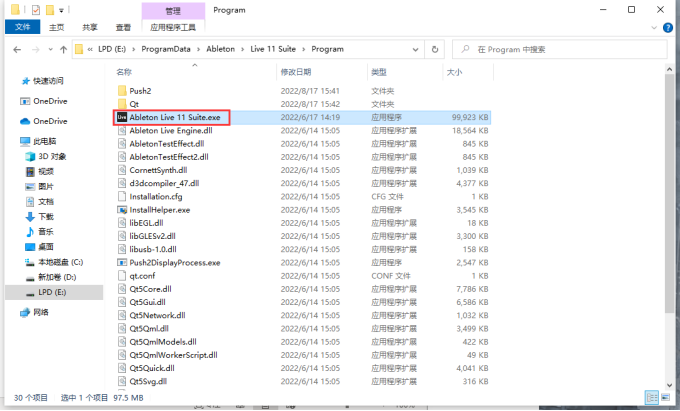The height and width of the screenshot is (411, 680).
Task: Open recent locations dropdown arrow
Action: [x=50, y=49]
